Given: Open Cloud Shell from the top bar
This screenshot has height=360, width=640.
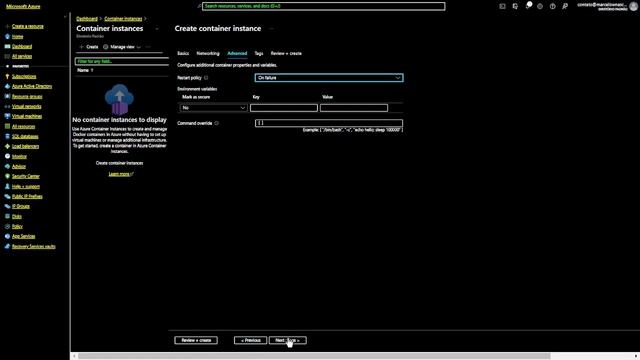Looking at the screenshot, I should [502, 6].
